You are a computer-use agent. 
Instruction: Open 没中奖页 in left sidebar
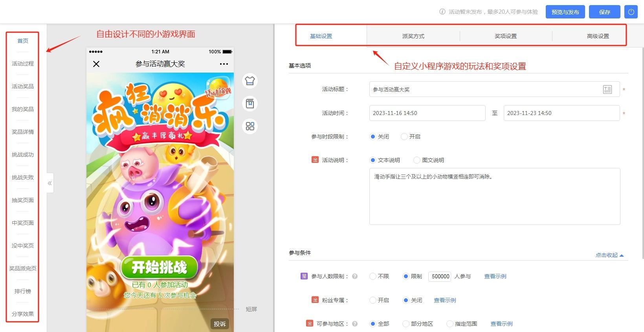pyautogui.click(x=23, y=246)
